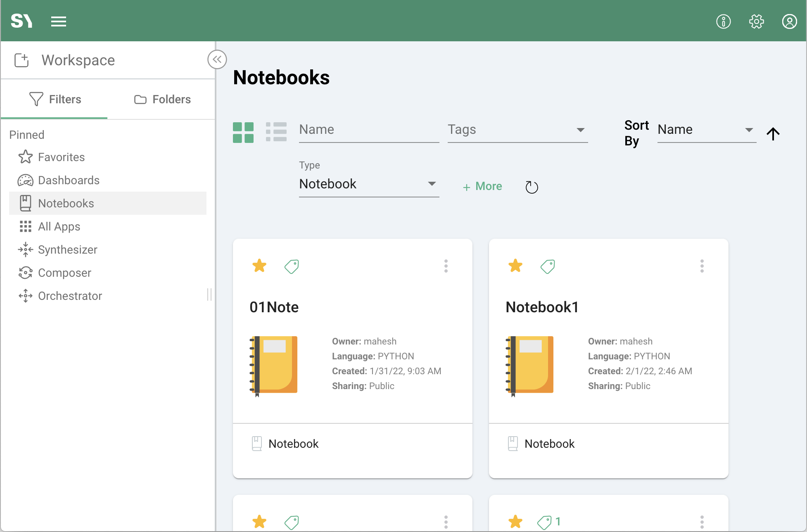Click the refresh filters icon

[x=532, y=187]
